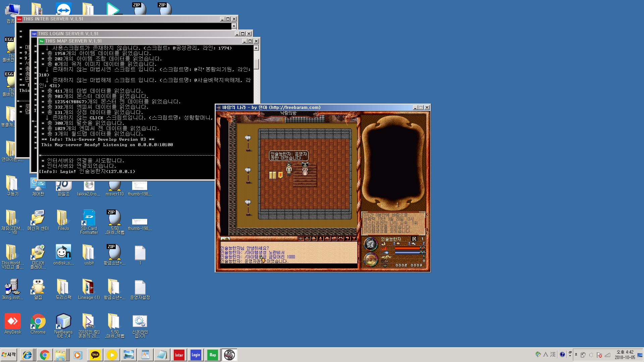Image resolution: width=644 pixels, height=362 pixels.
Task: Open the ondisk_s... desktop shortcut
Action: [x=63, y=255]
